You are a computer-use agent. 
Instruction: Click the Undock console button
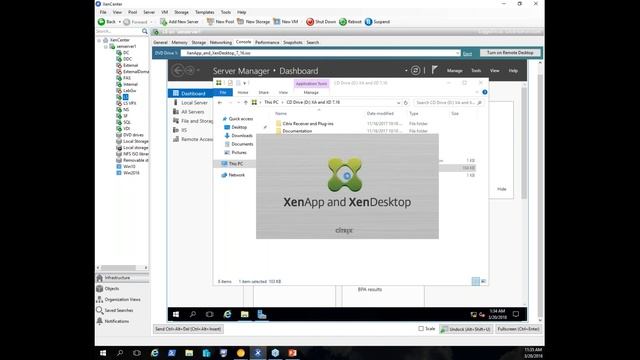pos(466,329)
